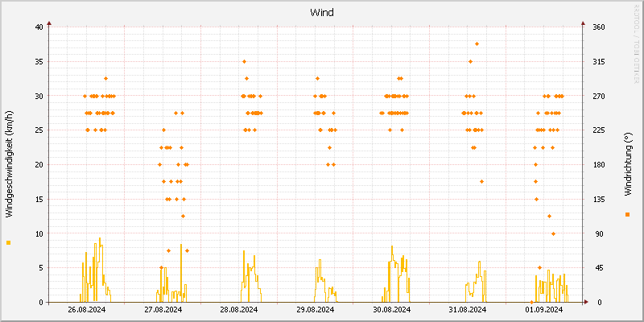Click the date label 29.08.2024
This screenshot has width=644, height=322.
pyautogui.click(x=315, y=310)
